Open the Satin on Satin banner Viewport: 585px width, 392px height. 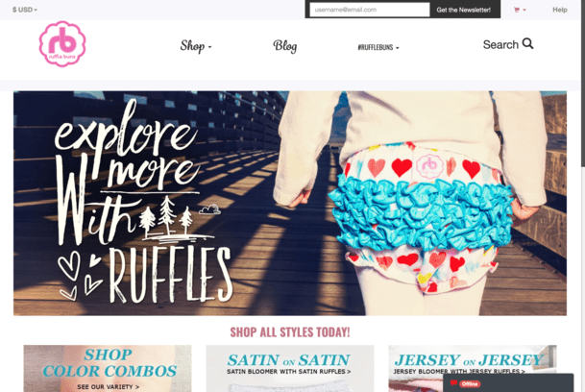tap(290, 369)
